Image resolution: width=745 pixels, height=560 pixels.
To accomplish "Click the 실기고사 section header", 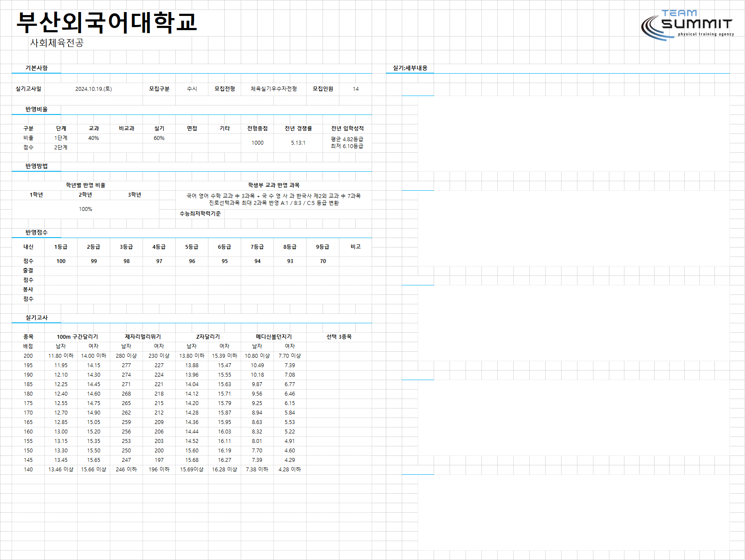I will pos(37,318).
